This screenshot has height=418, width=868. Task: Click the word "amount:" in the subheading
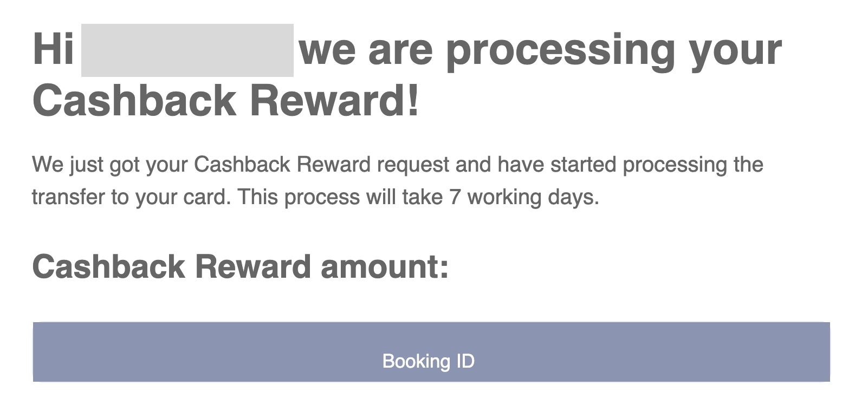(385, 266)
